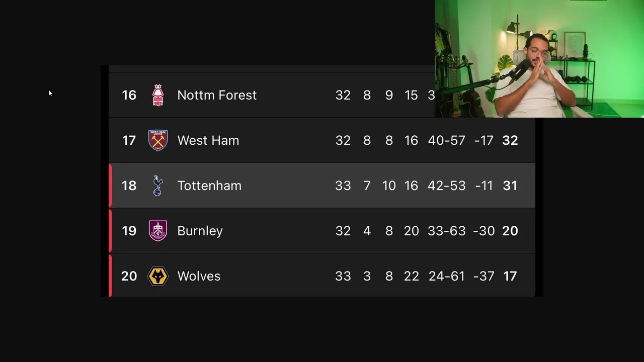Click the position number 20
The height and width of the screenshot is (362, 644).
pos(129,276)
